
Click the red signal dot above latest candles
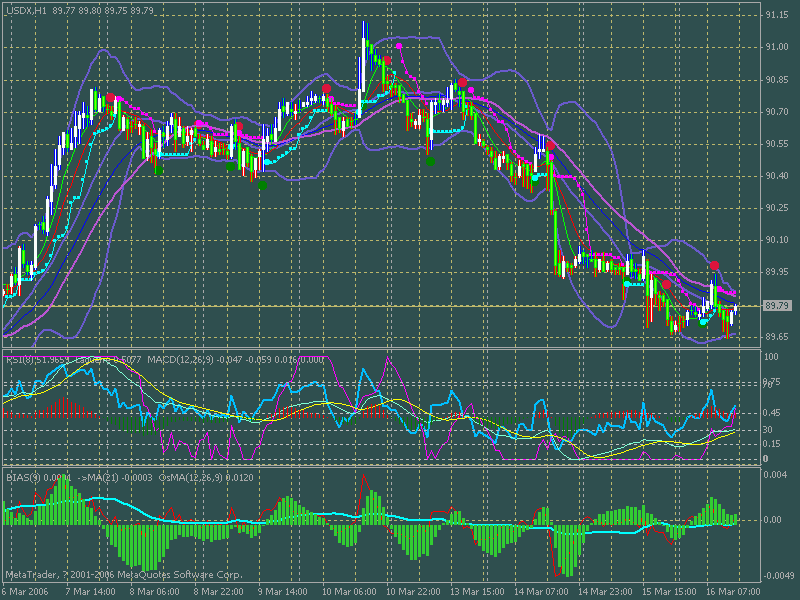(x=714, y=265)
